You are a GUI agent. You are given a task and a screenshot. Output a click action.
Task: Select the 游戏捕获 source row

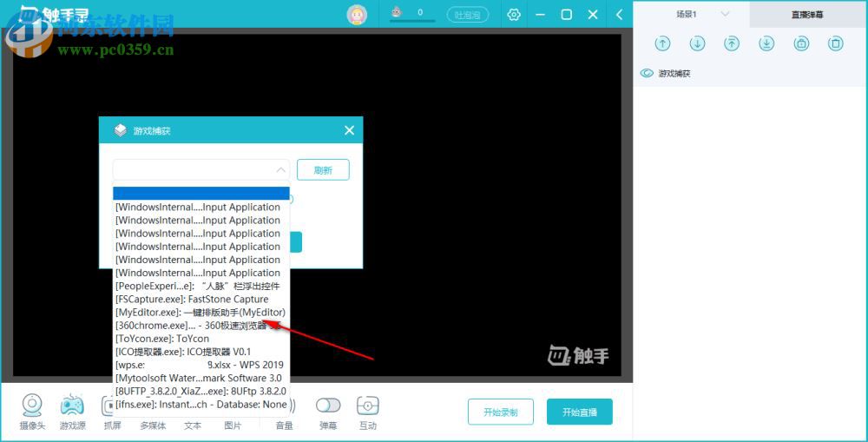(750, 73)
